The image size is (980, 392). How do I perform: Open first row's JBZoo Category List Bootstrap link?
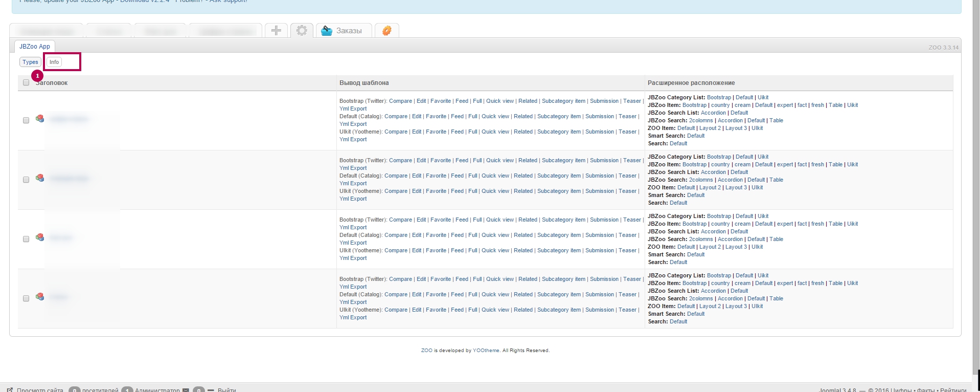click(719, 97)
